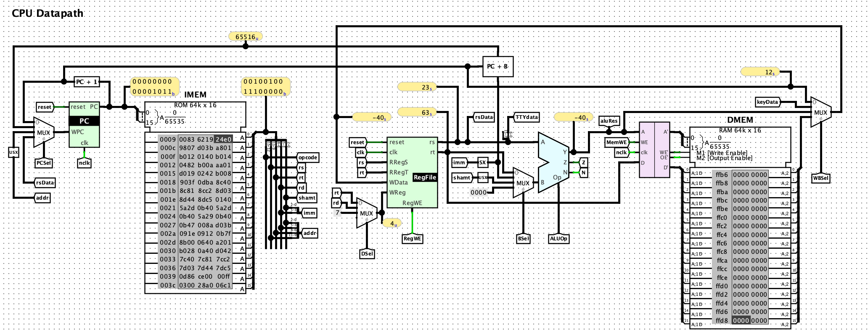This screenshot has height=332, width=868.
Task: Click the BSel select pin
Action: click(x=524, y=239)
